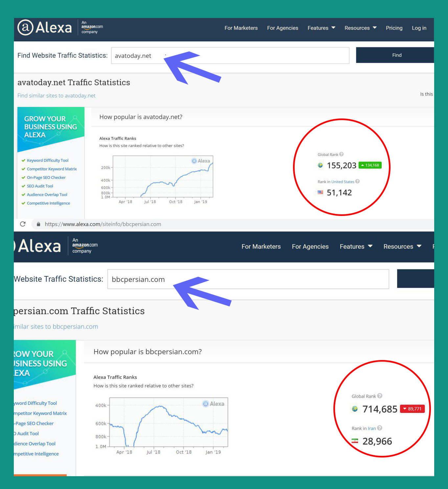Screen dimensions: 448x489
Task: Click the 155,203 global rank value
Action: pyautogui.click(x=342, y=165)
